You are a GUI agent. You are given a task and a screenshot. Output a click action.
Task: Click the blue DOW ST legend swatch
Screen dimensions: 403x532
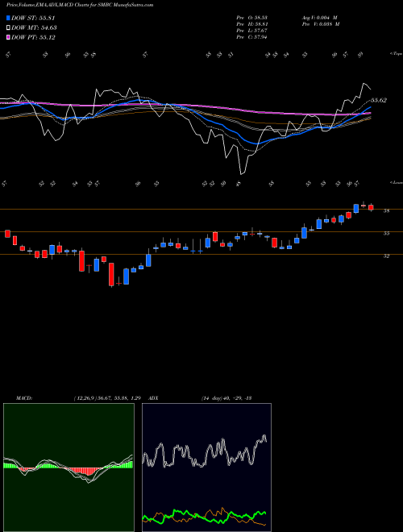coord(8,18)
